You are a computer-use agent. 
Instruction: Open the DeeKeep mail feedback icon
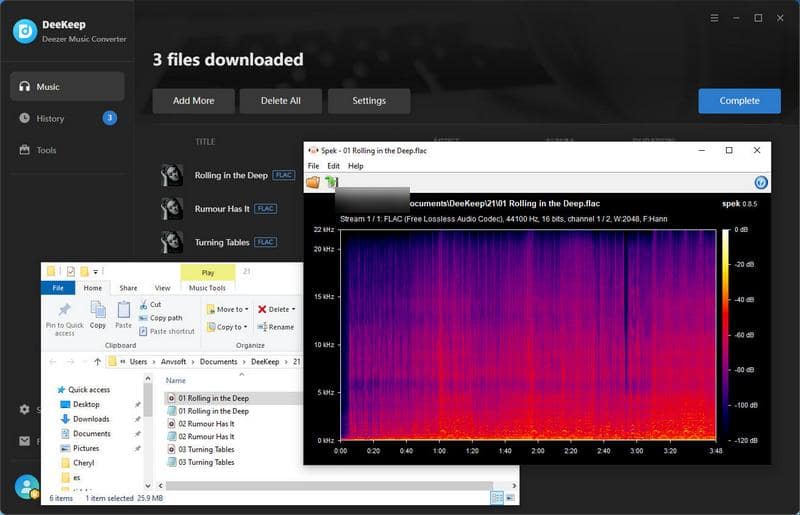[24, 440]
